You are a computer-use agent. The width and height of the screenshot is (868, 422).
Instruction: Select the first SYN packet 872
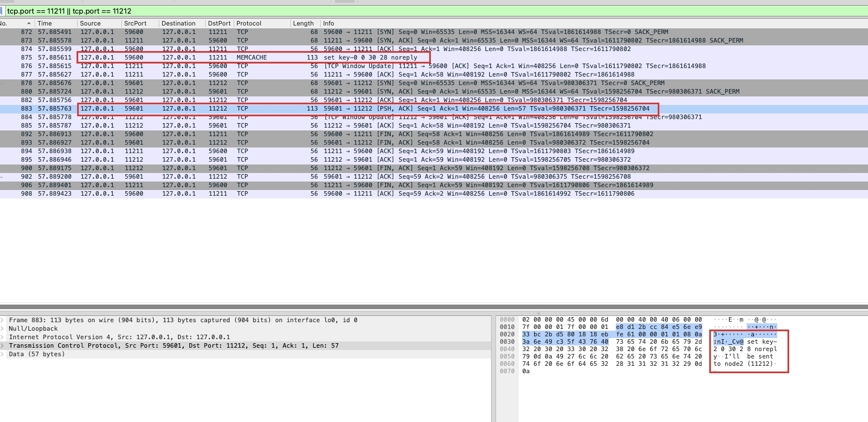click(x=227, y=32)
